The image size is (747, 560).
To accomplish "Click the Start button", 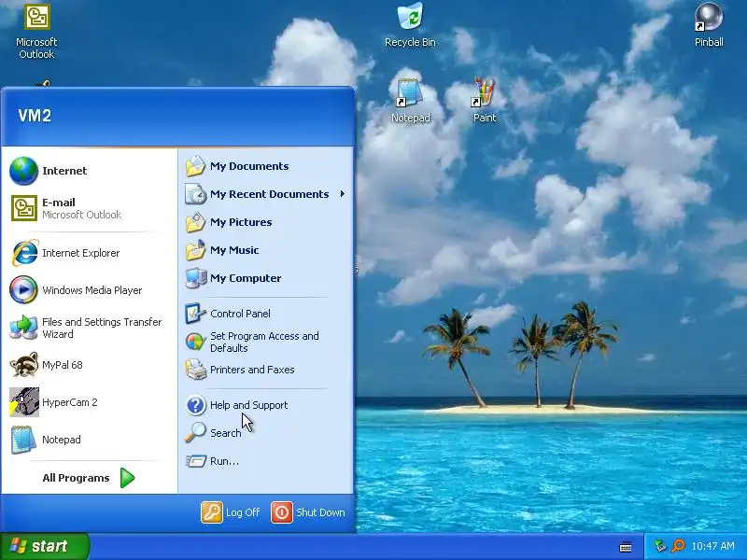I will point(44,546).
